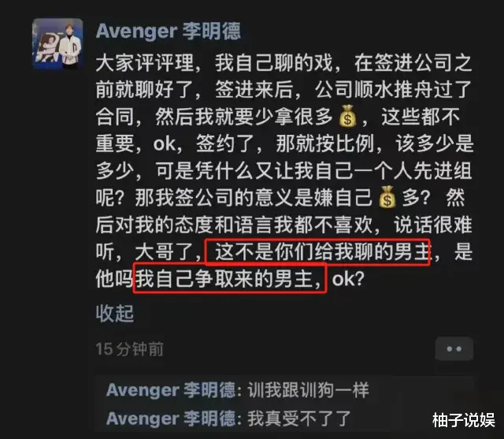Reply to the comment 我真受不了了
This screenshot has height=439, width=504.
click(298, 419)
